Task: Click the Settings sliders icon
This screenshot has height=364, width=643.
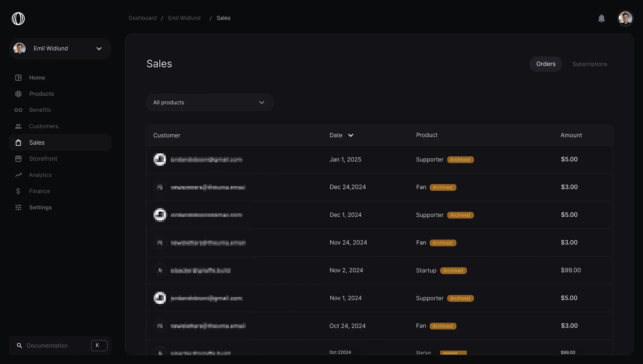Action: click(x=18, y=208)
